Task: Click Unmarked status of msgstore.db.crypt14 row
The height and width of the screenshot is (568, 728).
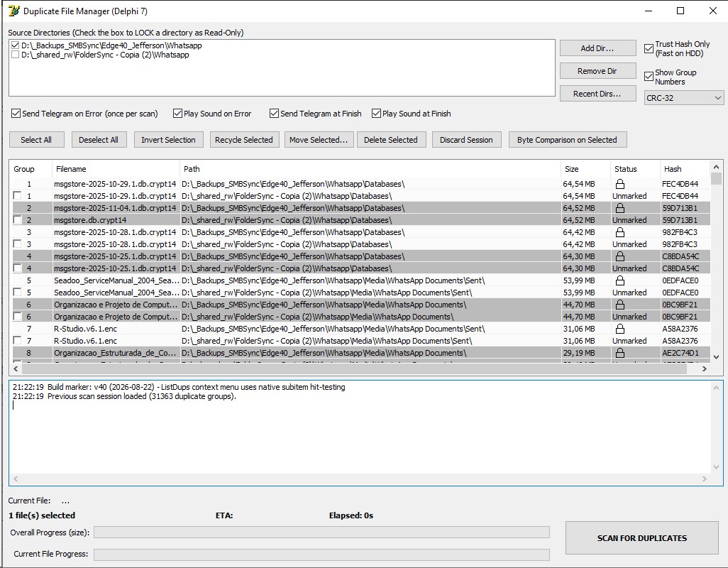Action: [629, 220]
